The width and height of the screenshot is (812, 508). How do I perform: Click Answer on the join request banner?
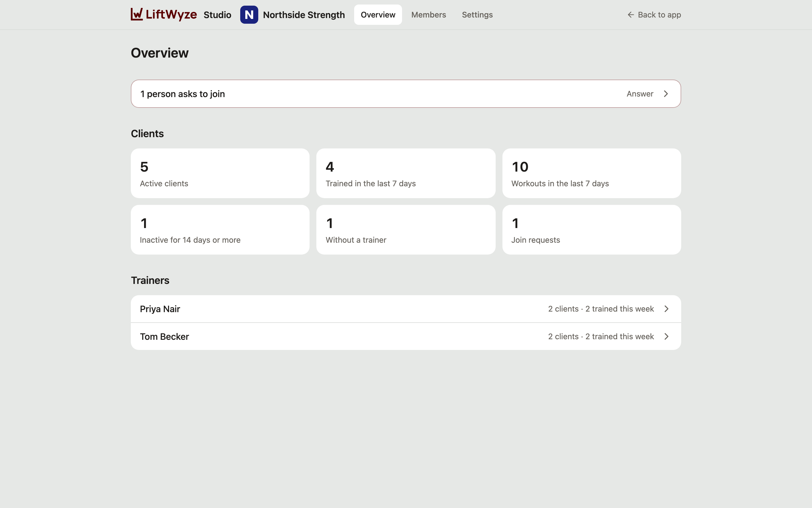pos(640,94)
